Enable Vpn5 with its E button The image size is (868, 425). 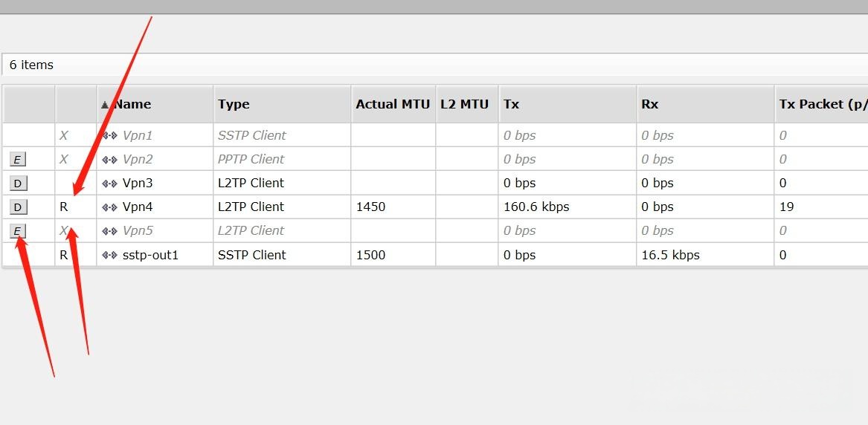pos(18,231)
